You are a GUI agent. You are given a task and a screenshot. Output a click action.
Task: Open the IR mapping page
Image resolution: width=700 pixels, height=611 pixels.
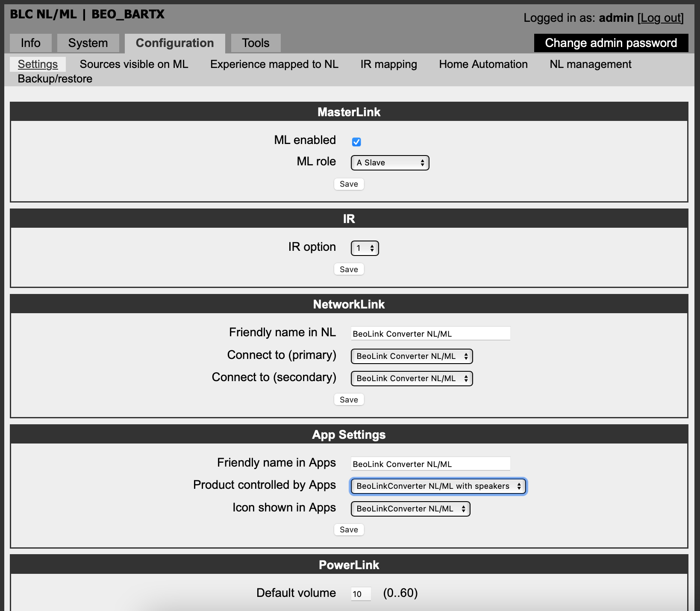(388, 64)
